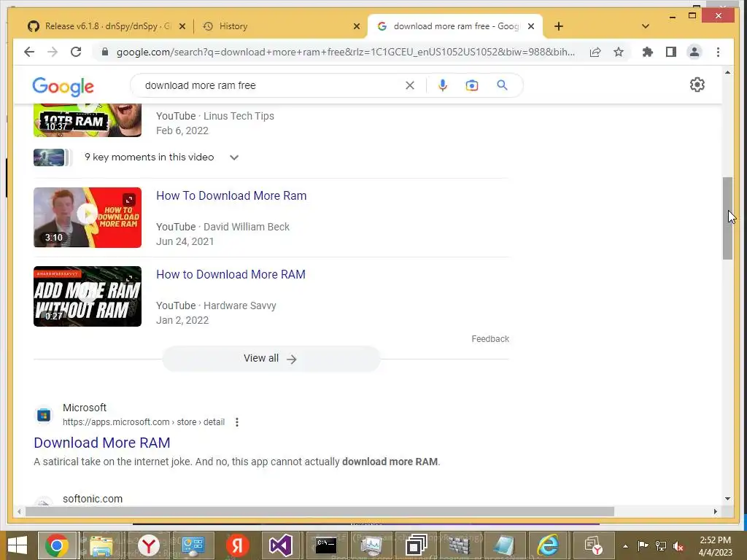Viewport: 747px width, 560px height.
Task: Open Windows Start menu
Action: click(18, 545)
